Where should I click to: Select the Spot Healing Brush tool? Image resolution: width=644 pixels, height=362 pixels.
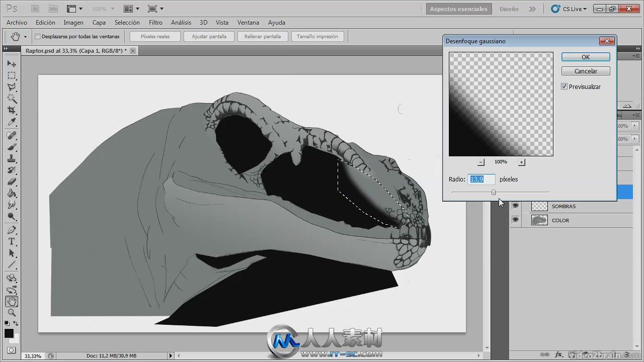pos(12,136)
